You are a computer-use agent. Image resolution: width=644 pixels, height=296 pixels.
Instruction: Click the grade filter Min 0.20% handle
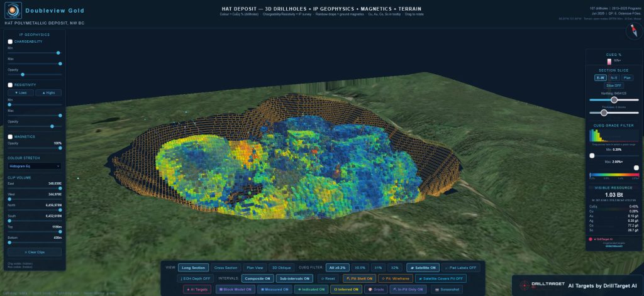[x=592, y=156]
